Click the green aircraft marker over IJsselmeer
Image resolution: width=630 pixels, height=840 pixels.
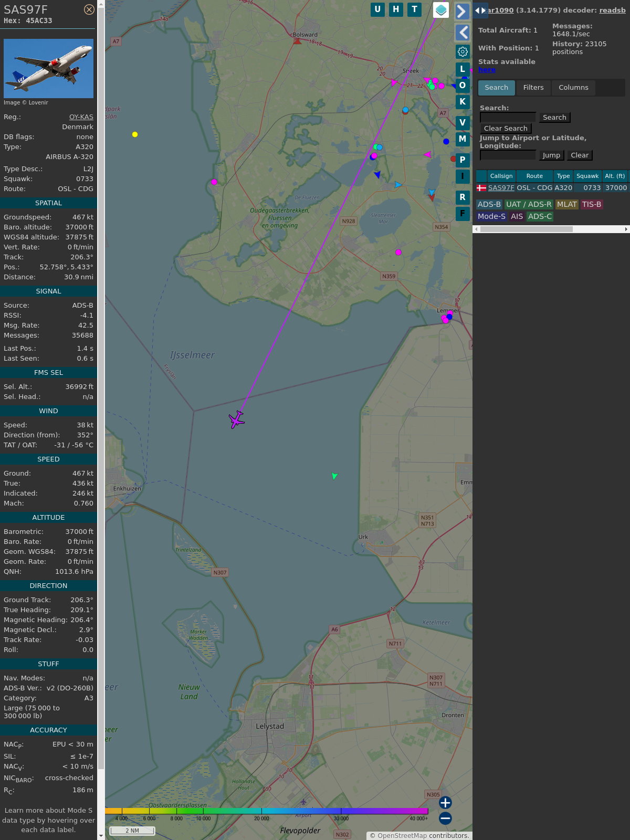pos(334,476)
